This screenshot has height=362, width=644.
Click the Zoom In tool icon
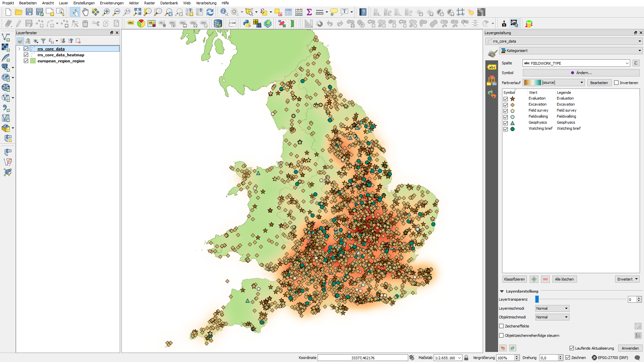[x=105, y=12]
